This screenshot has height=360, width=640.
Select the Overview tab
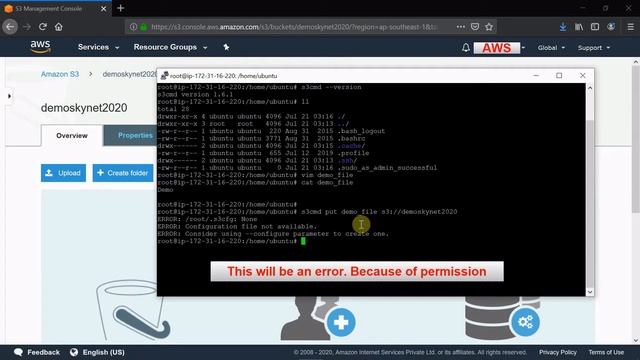point(72,136)
